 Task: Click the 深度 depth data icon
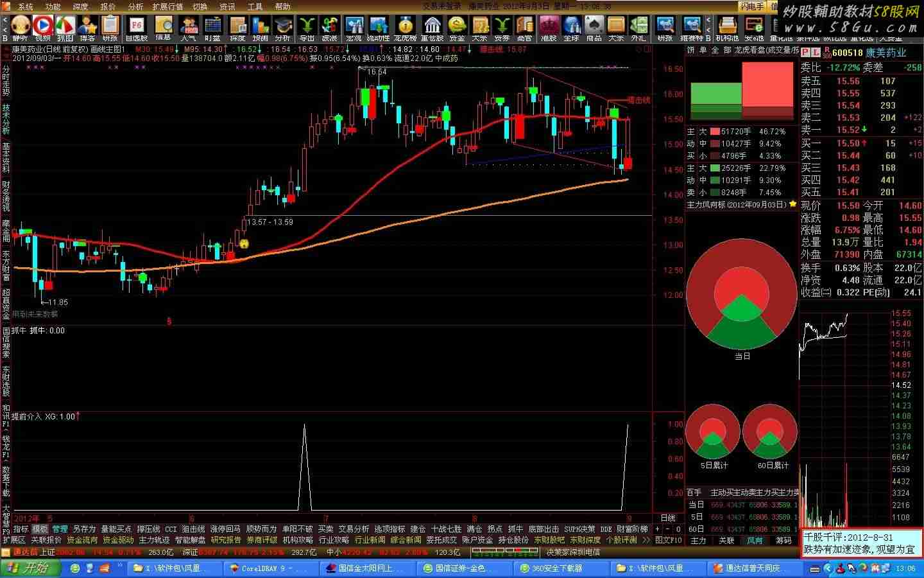(238, 27)
